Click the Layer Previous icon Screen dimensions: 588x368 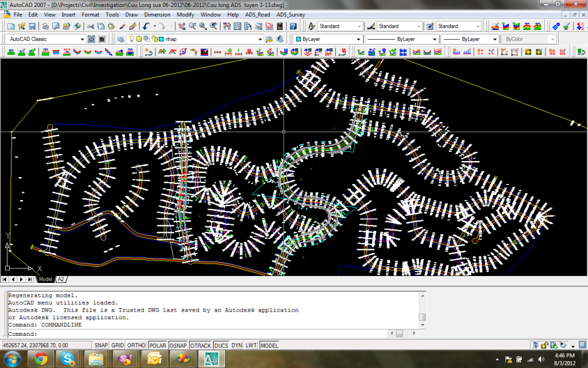(x=280, y=39)
